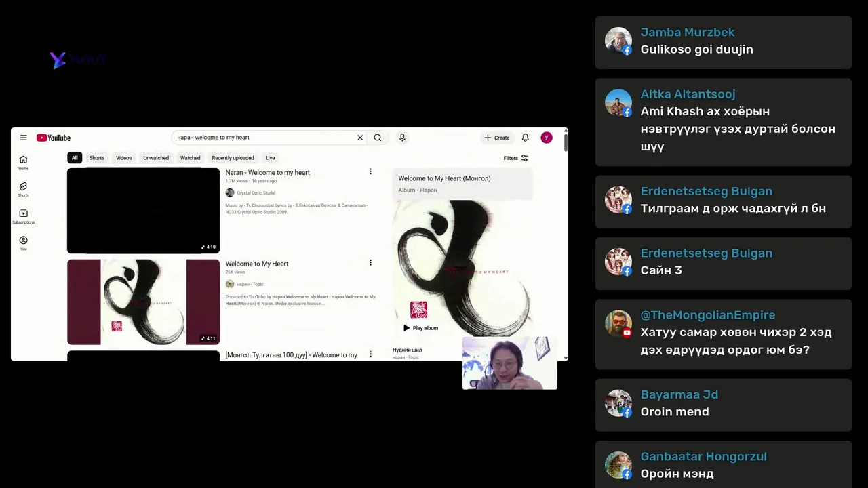
Task: Open the You section in the sidebar
Action: point(23,243)
